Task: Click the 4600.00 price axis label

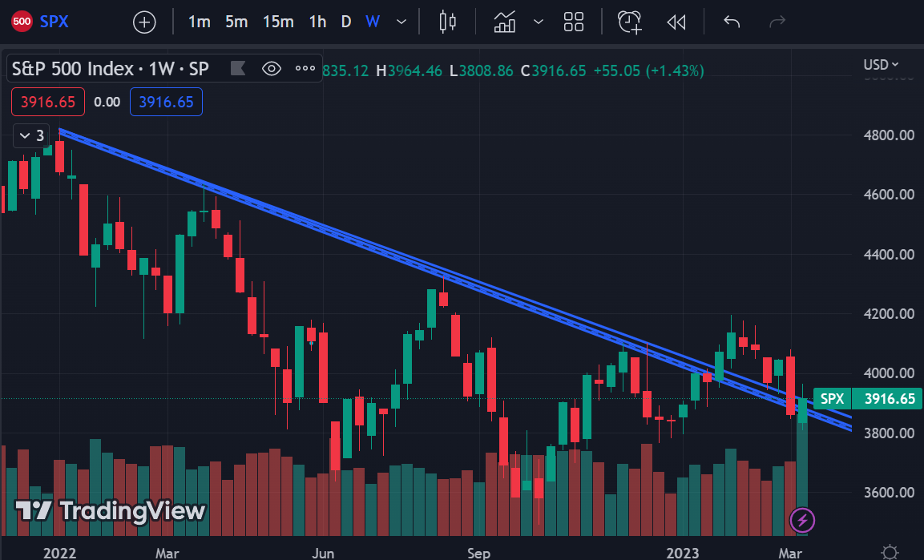Action: pos(889,195)
